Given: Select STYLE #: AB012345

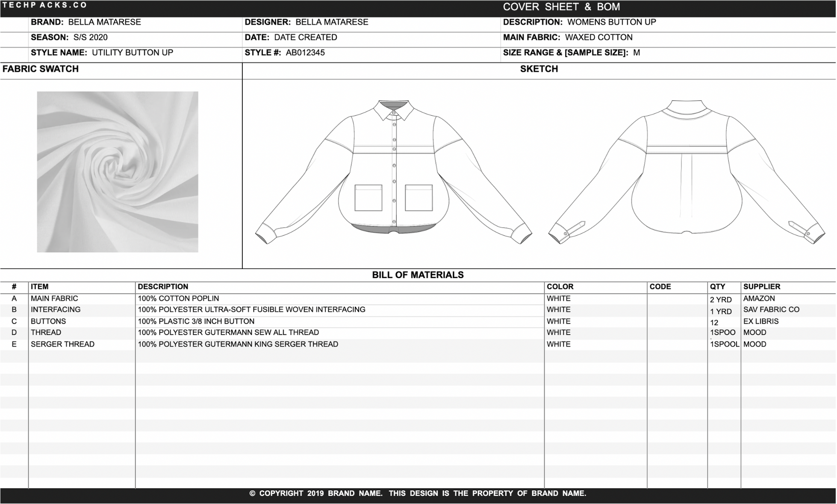Looking at the screenshot, I should point(285,53).
